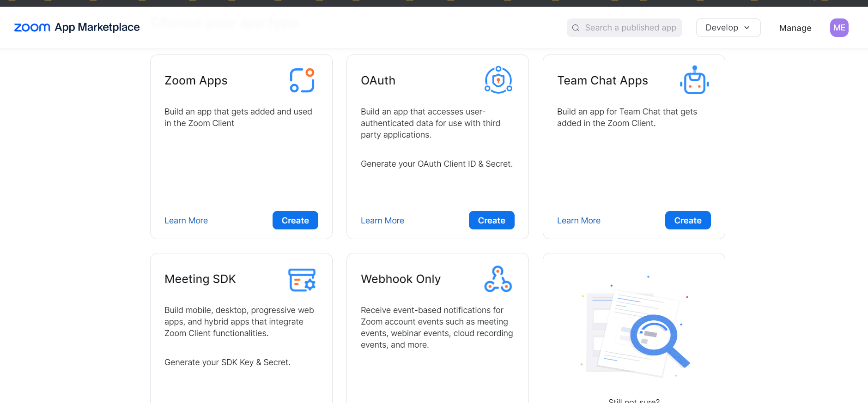Create an OAuth app
The image size is (868, 403).
point(492,220)
